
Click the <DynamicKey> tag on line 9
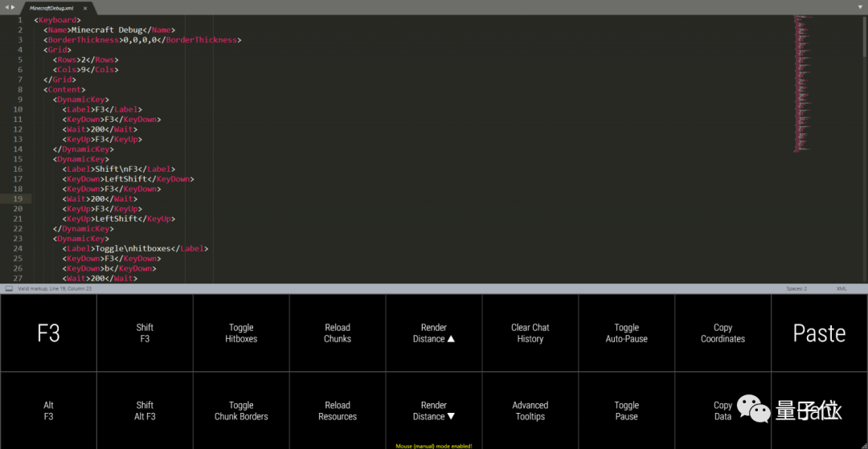point(81,100)
